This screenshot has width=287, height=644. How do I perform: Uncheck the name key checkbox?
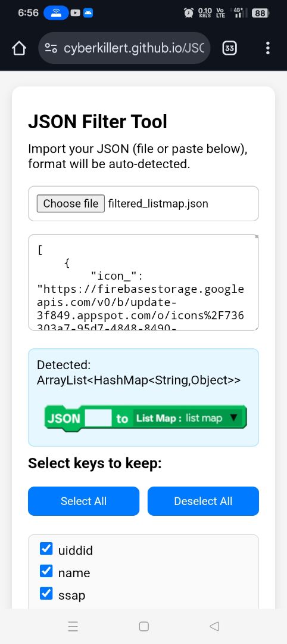pos(46,571)
